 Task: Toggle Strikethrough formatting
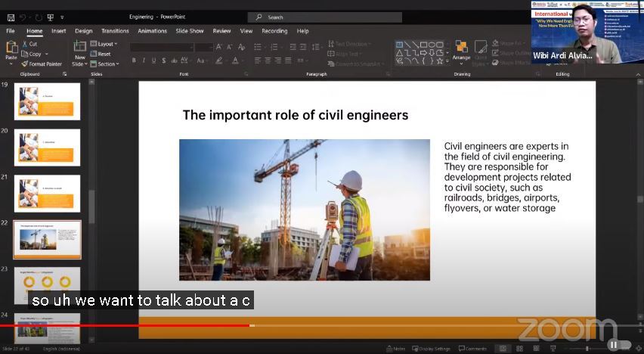click(x=174, y=61)
